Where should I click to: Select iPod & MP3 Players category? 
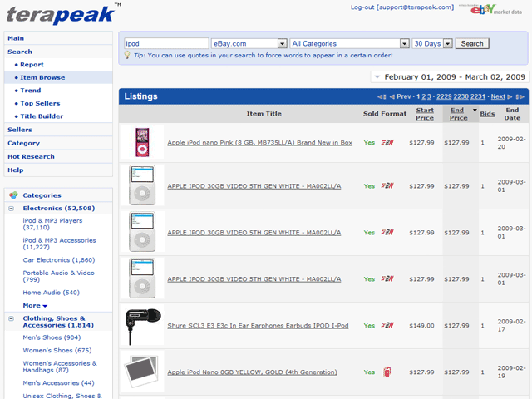[x=52, y=224]
